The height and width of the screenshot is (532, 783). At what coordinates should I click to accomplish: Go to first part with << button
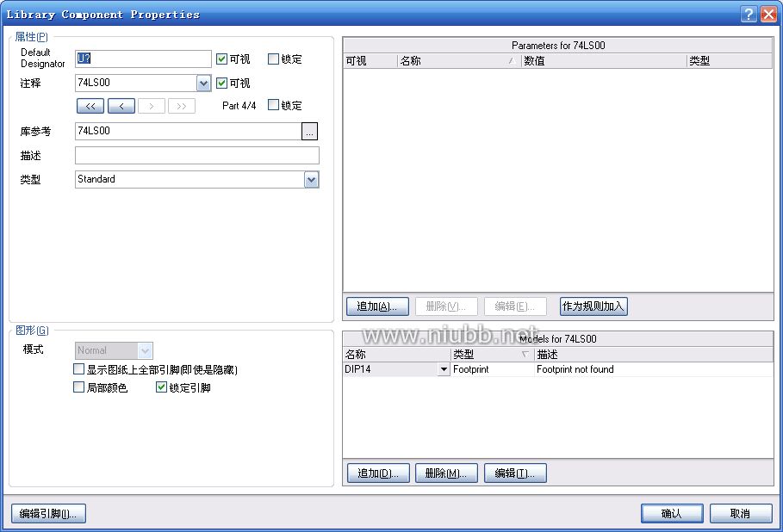point(90,106)
